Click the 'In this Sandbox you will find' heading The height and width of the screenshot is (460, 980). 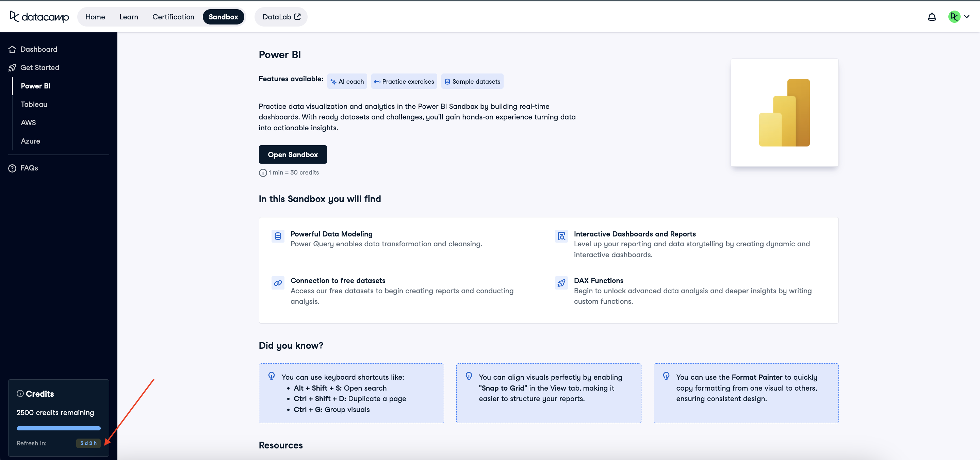click(320, 199)
